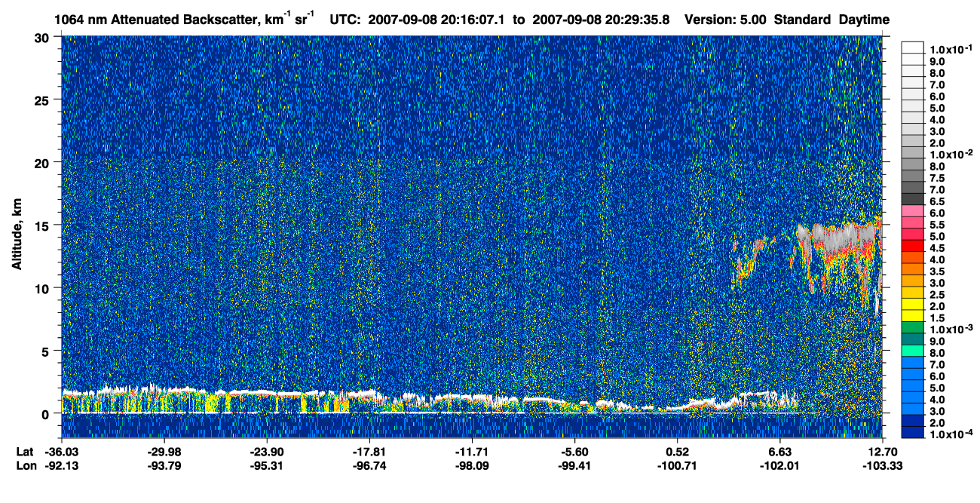Pick the darkest navy swatch at colorbar bottom
Image resolution: width=980 pixels, height=503 pixels.
pyautogui.click(x=912, y=433)
